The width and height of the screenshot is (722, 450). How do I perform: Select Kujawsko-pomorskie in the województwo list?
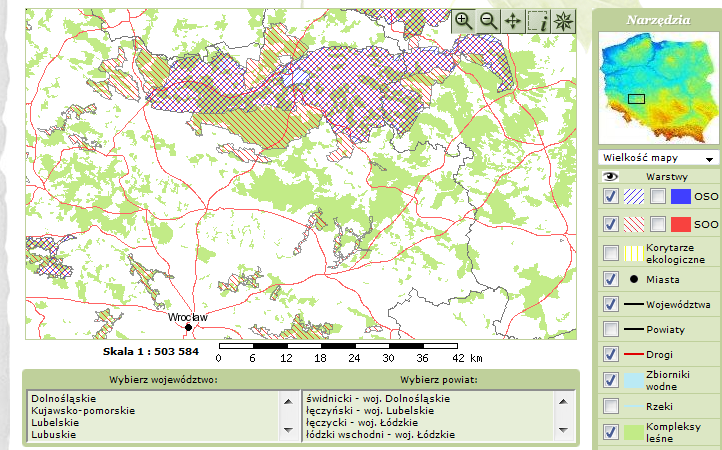(83, 410)
